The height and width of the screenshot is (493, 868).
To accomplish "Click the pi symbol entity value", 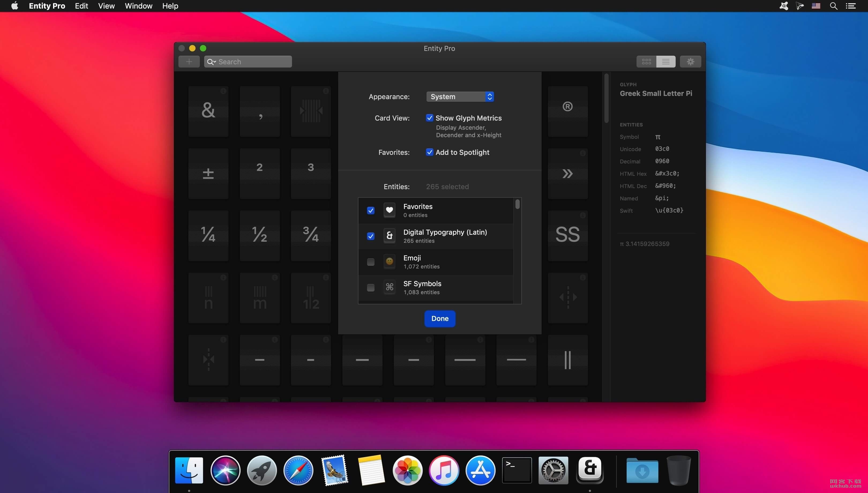I will [x=658, y=137].
